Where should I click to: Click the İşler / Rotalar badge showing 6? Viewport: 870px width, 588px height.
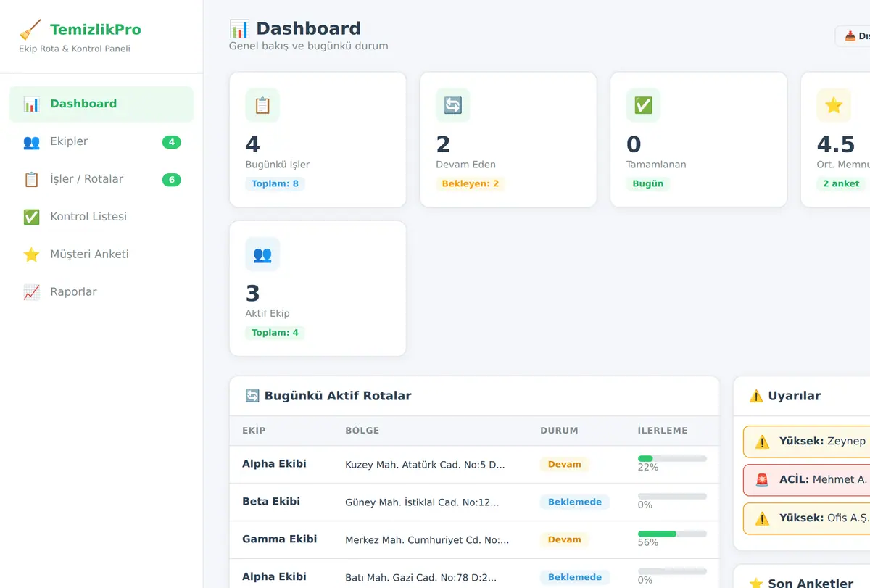pos(172,180)
